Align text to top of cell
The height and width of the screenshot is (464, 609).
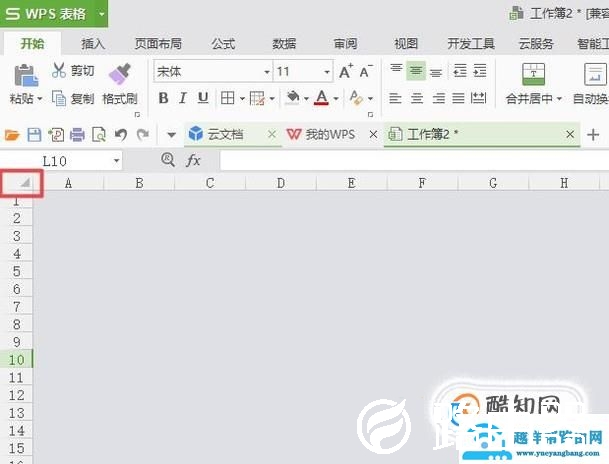396,70
